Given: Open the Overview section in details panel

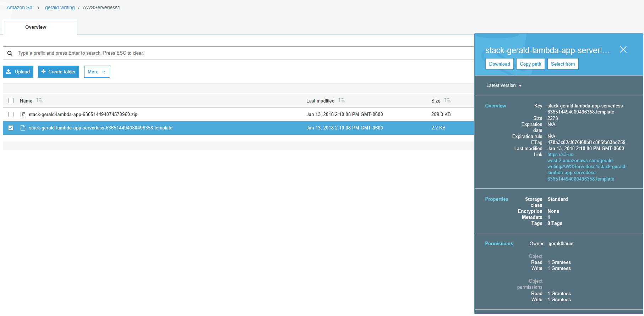Looking at the screenshot, I should tap(496, 106).
